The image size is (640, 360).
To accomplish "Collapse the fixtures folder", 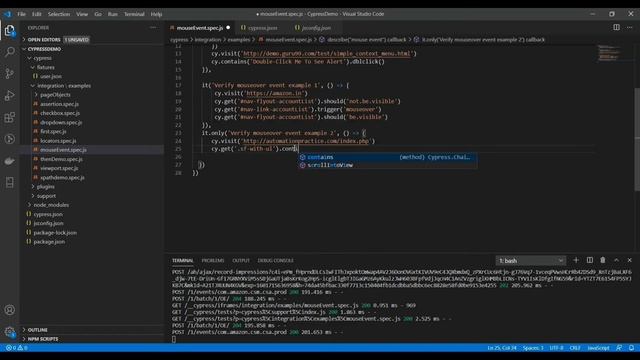I will click(x=45, y=67).
